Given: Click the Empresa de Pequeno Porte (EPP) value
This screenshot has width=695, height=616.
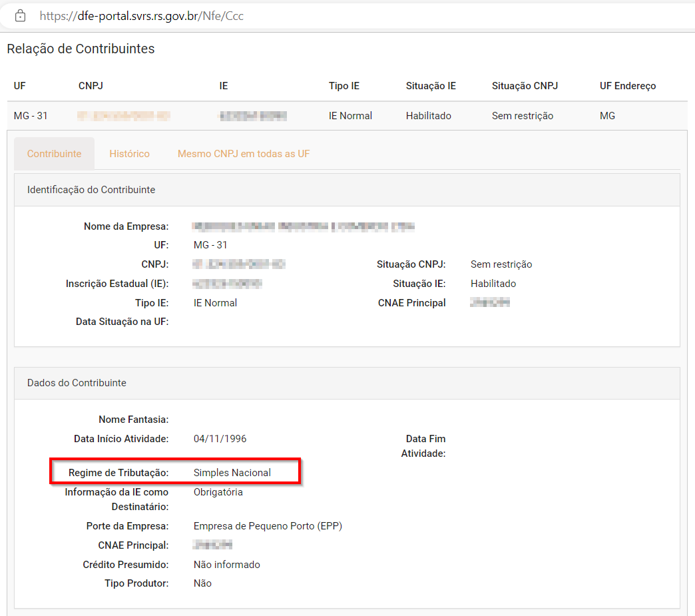Looking at the screenshot, I should click(x=268, y=526).
